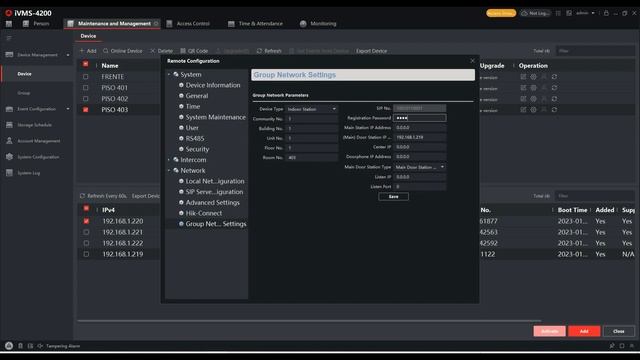640x360 pixels.
Task: Open alarm center icon in status bar
Action: coord(9,346)
